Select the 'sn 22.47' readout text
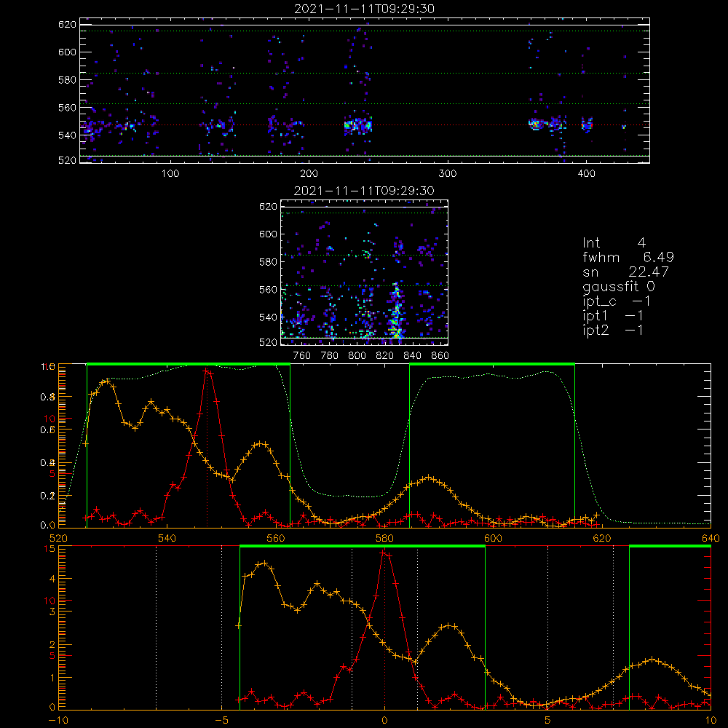The width and height of the screenshot is (728, 728). point(625,272)
